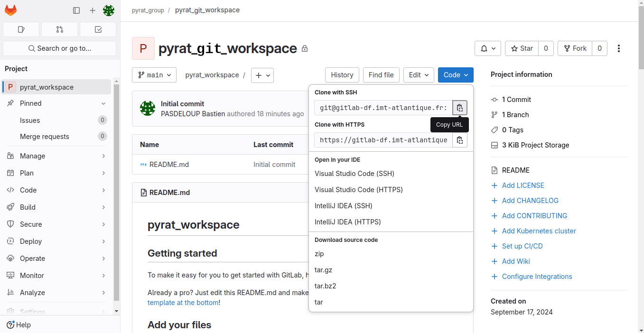
Task: Click the GitLab fox logo
Action: (x=10, y=10)
